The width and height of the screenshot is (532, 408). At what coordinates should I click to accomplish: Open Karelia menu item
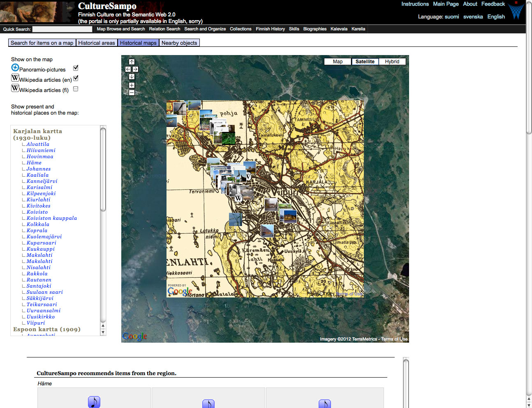coord(358,29)
